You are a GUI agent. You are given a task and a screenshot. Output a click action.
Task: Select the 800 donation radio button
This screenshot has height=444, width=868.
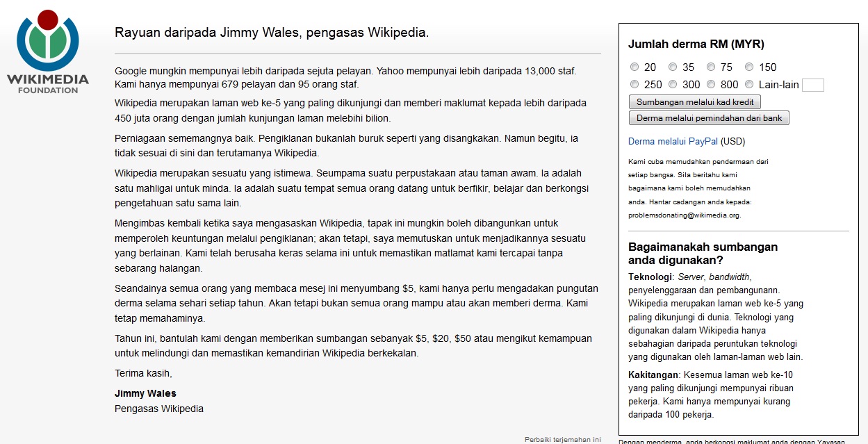point(711,85)
